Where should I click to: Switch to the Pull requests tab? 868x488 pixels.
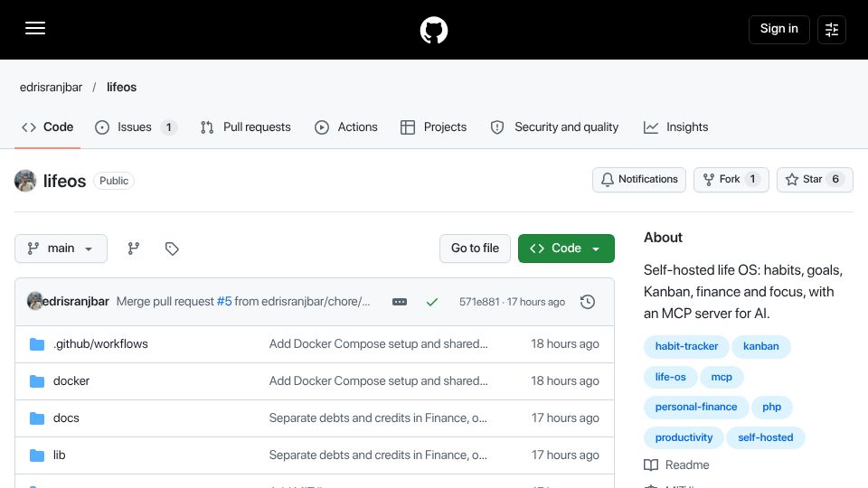[246, 127]
